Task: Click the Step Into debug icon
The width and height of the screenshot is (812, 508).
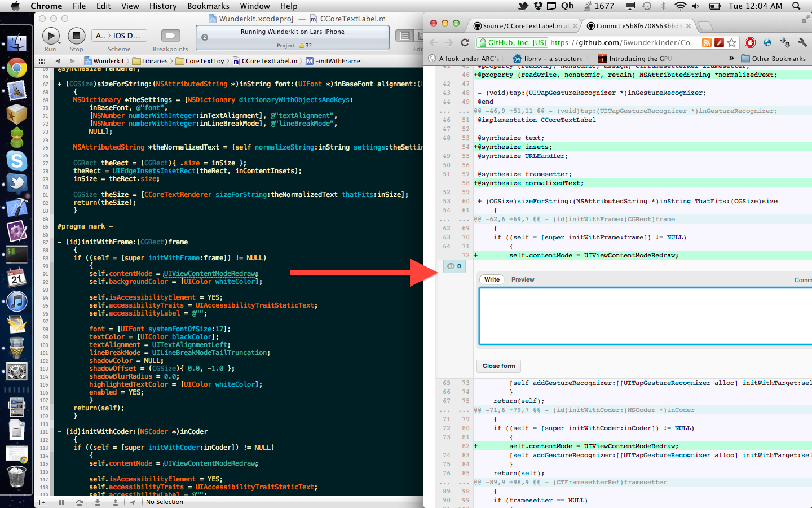Action: point(98,502)
